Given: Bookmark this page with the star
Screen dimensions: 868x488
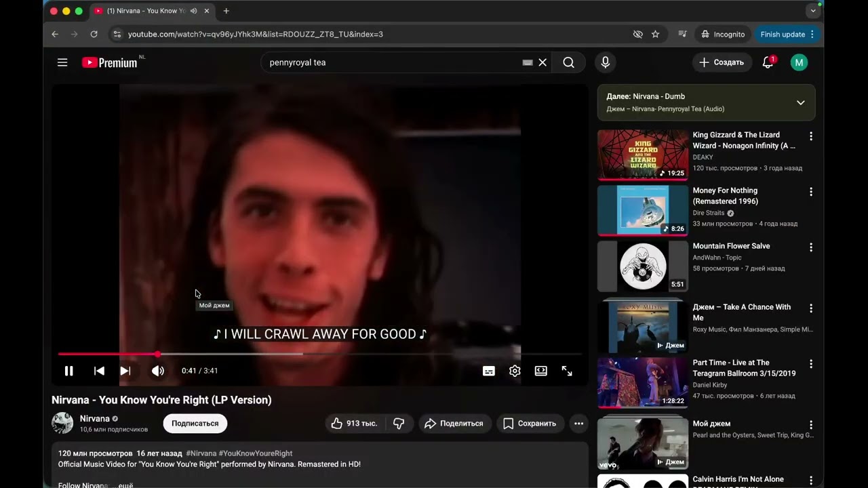Looking at the screenshot, I should click(x=655, y=34).
